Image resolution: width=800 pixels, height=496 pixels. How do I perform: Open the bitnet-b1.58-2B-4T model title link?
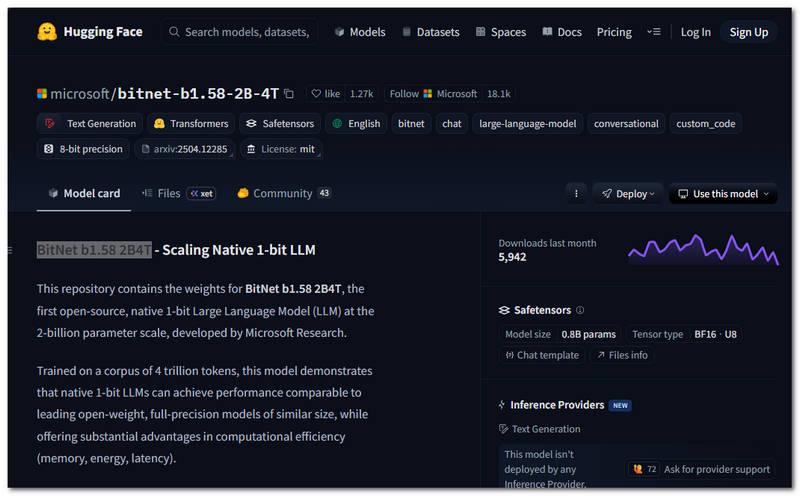(198, 94)
